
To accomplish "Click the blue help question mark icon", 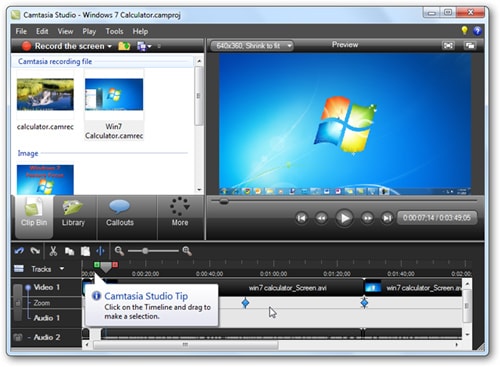I will click(x=477, y=31).
